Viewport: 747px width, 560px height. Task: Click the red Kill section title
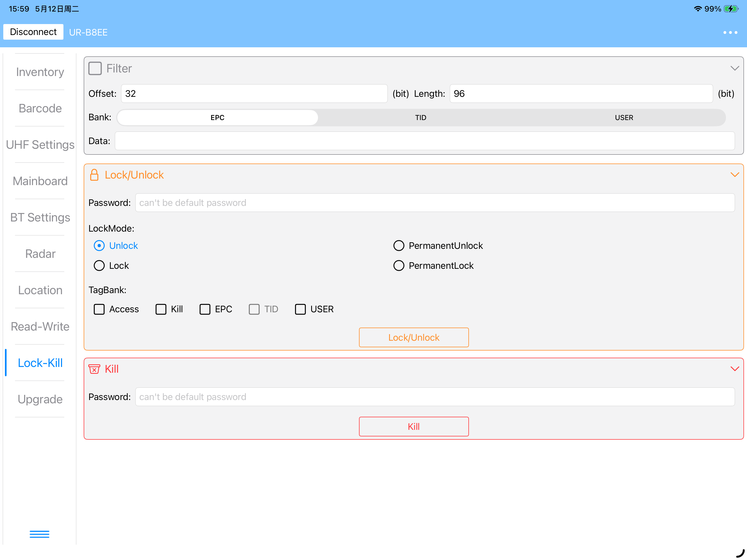(112, 369)
